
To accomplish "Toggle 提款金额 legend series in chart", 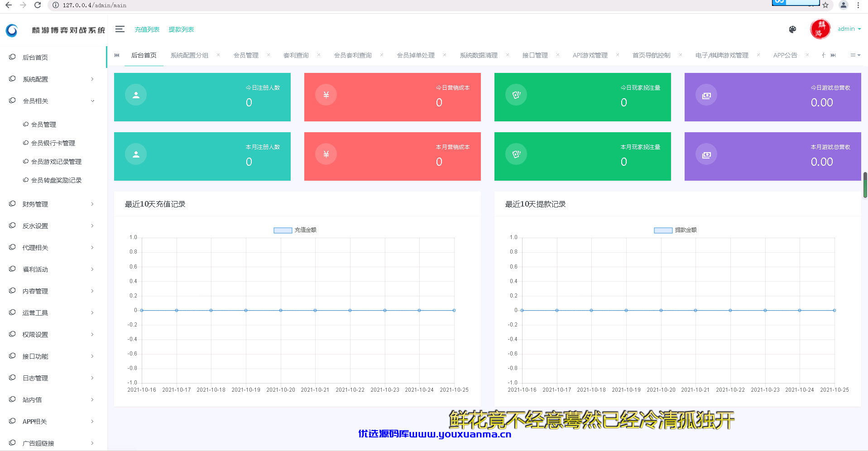I will (x=675, y=230).
